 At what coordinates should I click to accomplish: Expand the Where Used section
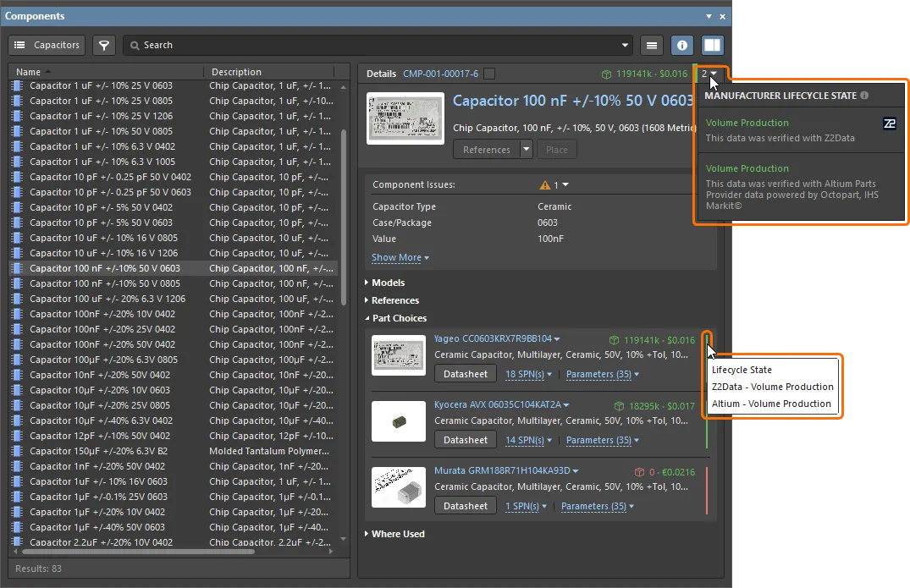pos(397,534)
